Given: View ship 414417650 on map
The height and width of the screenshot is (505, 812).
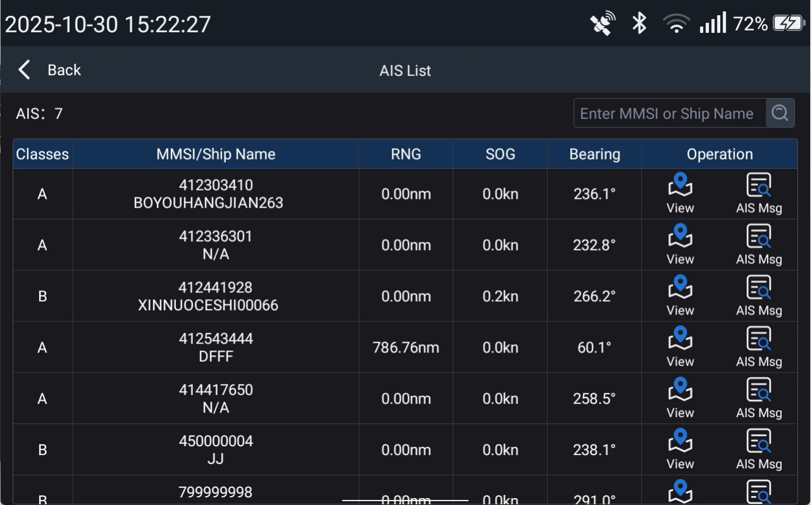Looking at the screenshot, I should tap(680, 399).
